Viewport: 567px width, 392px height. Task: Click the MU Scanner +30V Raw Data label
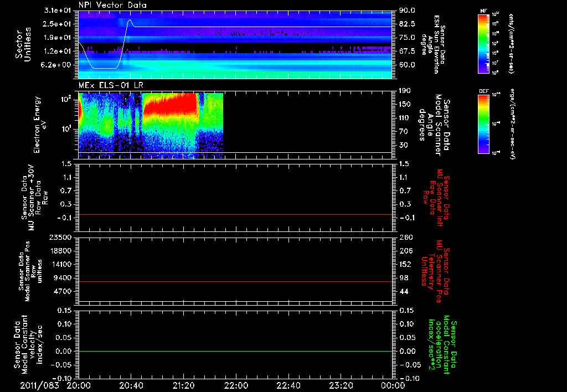coord(34,198)
